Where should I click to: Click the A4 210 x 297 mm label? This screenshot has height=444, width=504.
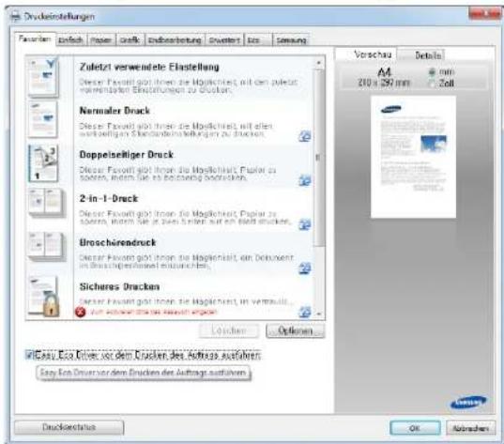384,78
